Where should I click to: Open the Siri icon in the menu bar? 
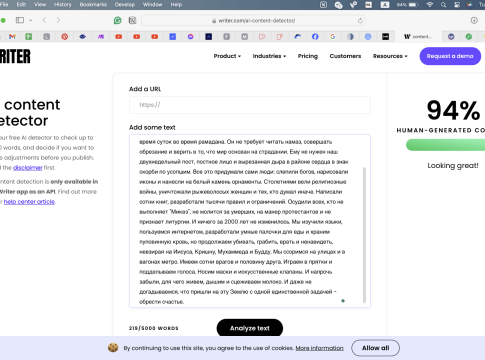point(470,5)
